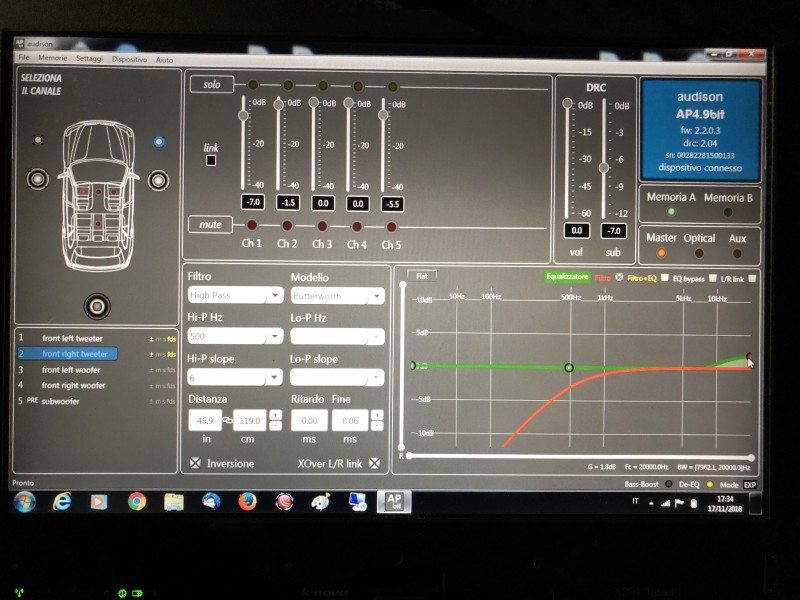Click the DRC sub level slider handle
This screenshot has height=600, width=800.
coord(604,167)
